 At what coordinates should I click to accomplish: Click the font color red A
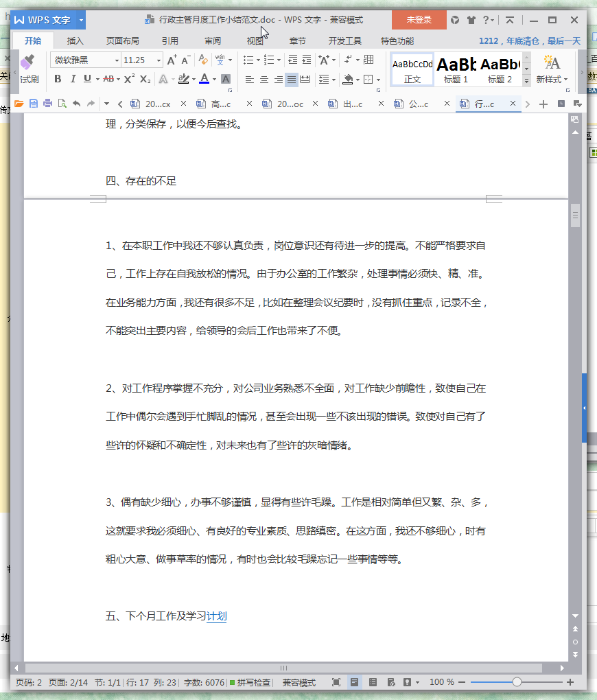(204, 79)
